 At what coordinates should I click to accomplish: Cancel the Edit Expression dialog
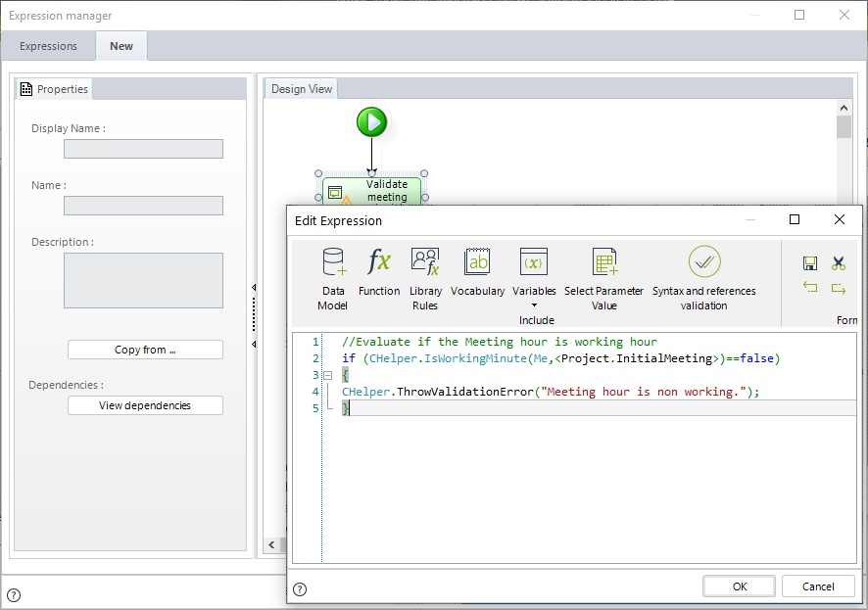coord(818,587)
